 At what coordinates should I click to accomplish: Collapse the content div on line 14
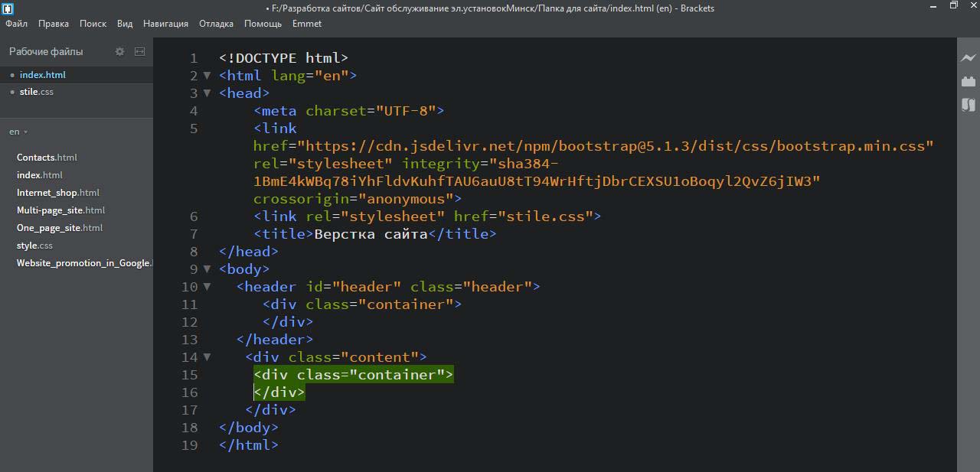click(207, 357)
